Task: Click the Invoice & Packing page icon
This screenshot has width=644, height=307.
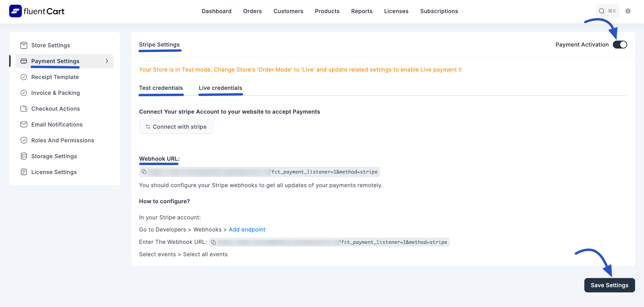Action: coord(24,93)
